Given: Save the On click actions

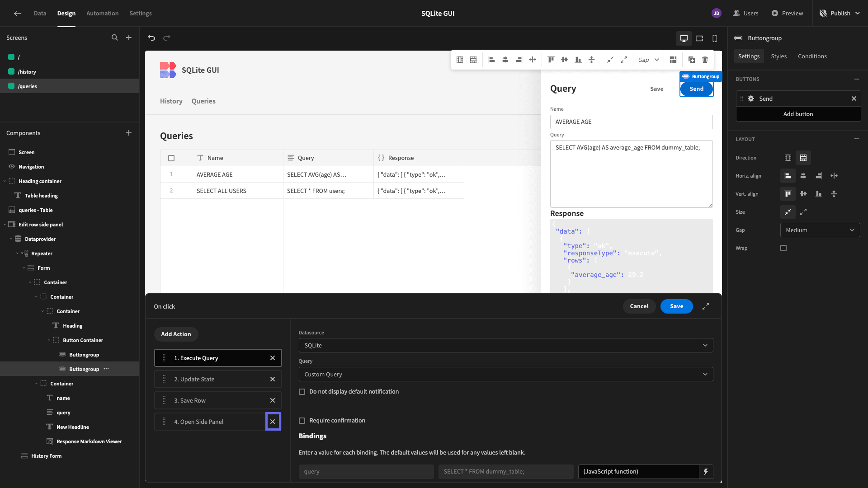Looking at the screenshot, I should [676, 306].
